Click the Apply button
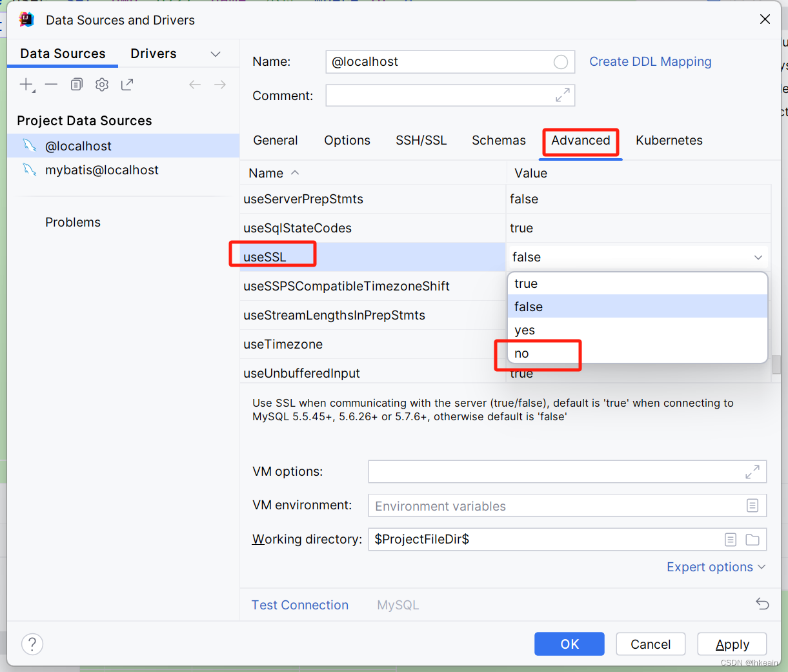 (x=732, y=644)
